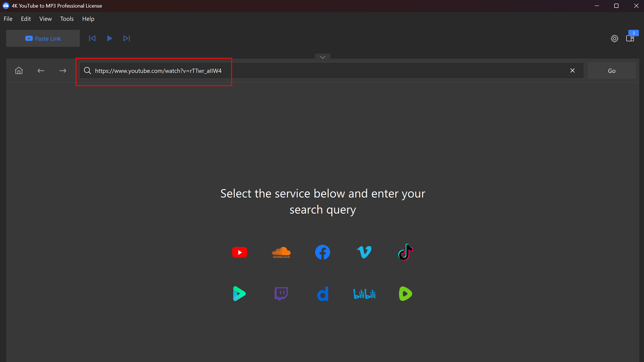Click the 4K YouTube to MP3 app icon
Viewport: 644px width, 362px height.
point(6,6)
